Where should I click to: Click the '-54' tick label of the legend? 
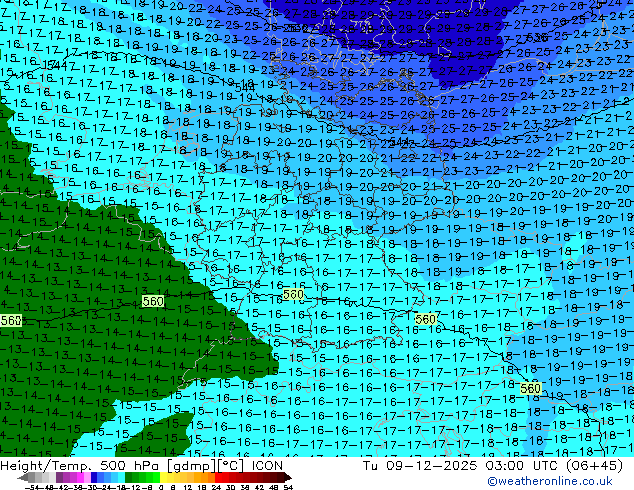coord(32,488)
